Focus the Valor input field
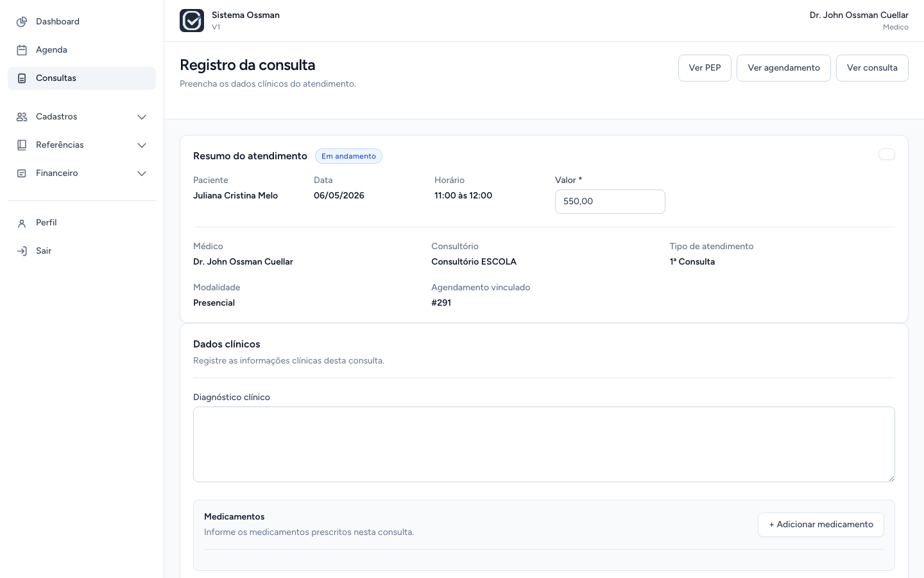 tap(610, 202)
